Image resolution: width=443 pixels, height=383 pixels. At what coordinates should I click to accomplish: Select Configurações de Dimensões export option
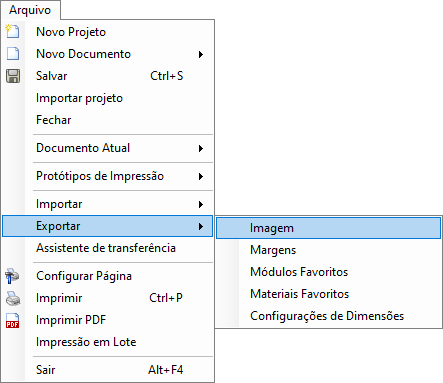(x=328, y=316)
